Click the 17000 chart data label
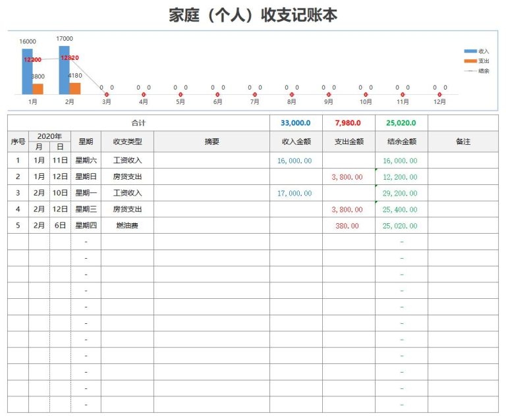The image size is (506, 420). click(65, 39)
